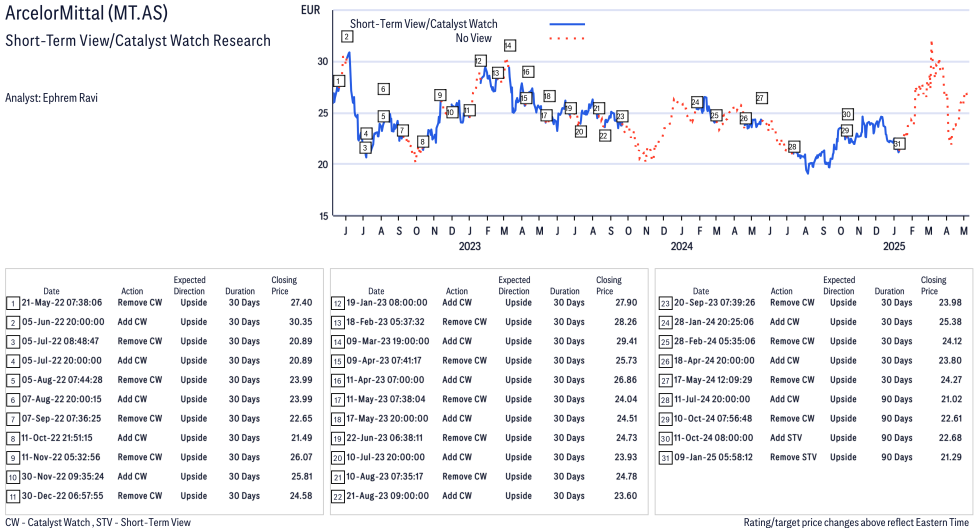The image size is (979, 528).
Task: Click the date 28-Jan-24 20:25:06
Action: [x=714, y=322]
